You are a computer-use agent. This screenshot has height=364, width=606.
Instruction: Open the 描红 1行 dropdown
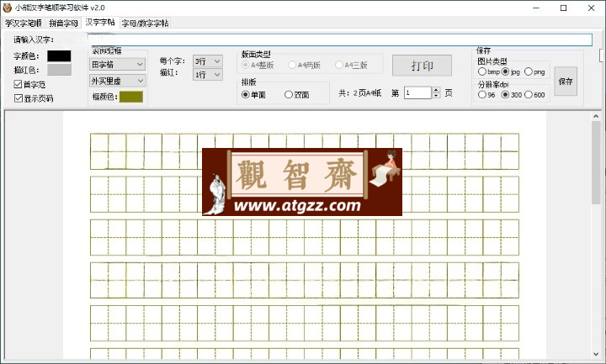[x=208, y=75]
